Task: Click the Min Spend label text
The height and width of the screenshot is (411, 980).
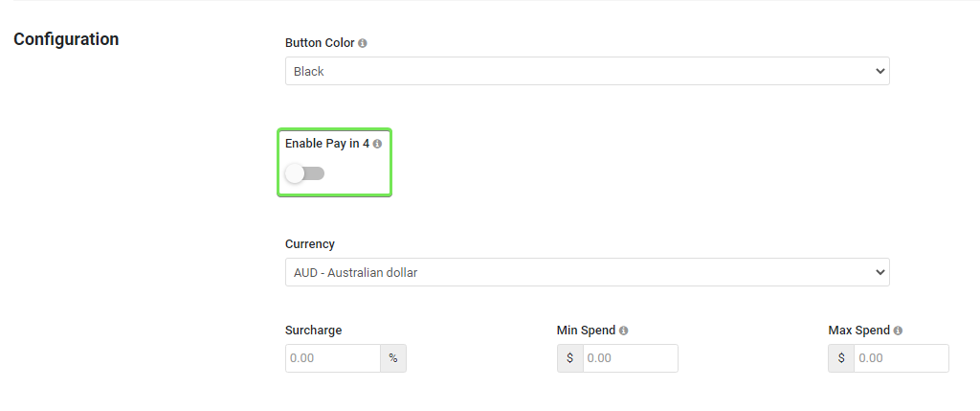Action: 587,331
